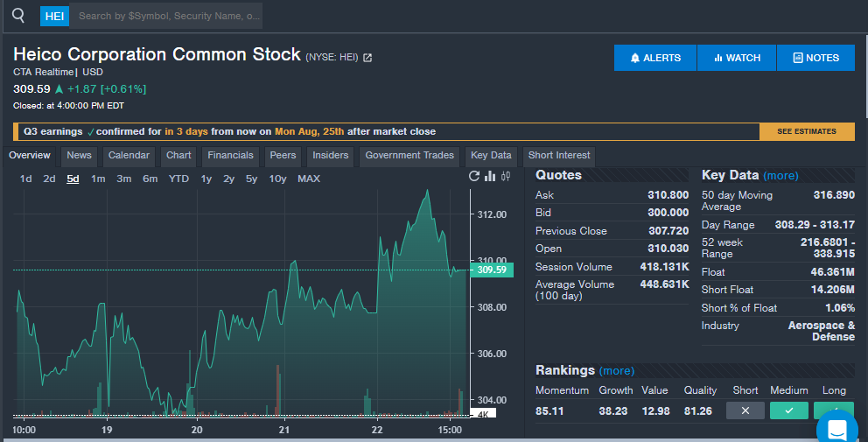The height and width of the screenshot is (442, 868).
Task: Click the Mon Aug, 25th earnings date
Action: [309, 132]
